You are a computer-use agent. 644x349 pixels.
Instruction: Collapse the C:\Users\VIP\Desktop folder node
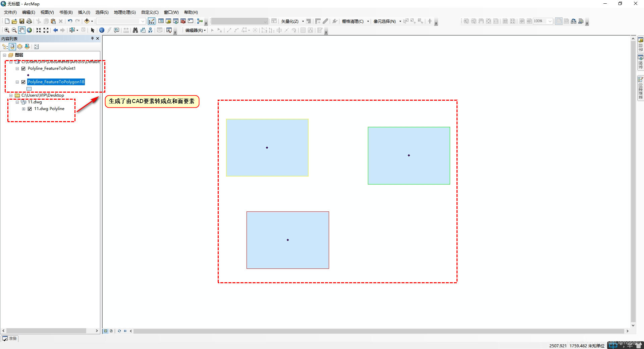pyautogui.click(x=11, y=95)
